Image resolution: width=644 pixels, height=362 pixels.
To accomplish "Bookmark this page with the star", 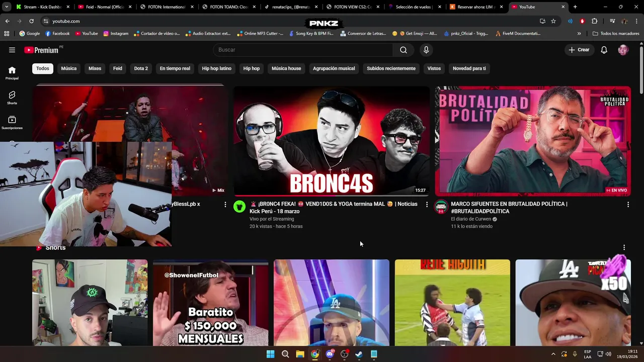I will coord(553,21).
